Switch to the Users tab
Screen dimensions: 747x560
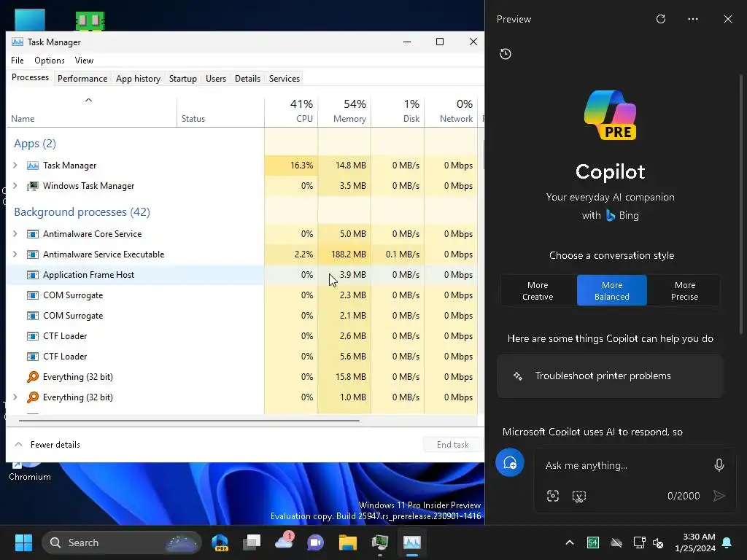[x=216, y=79]
